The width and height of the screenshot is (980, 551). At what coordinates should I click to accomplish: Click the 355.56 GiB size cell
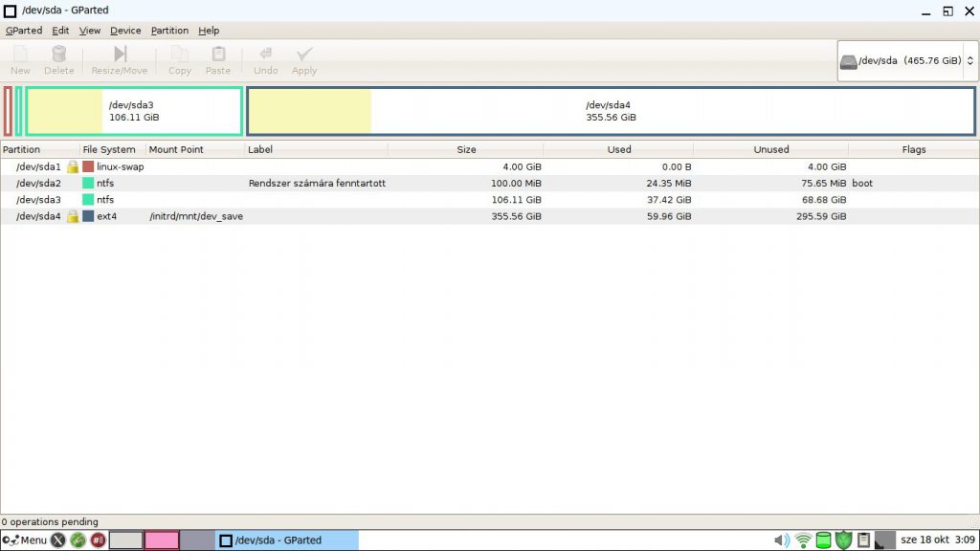[516, 216]
